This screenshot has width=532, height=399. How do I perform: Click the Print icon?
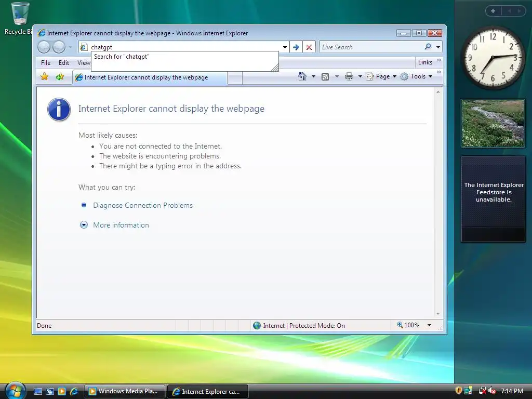pos(349,77)
